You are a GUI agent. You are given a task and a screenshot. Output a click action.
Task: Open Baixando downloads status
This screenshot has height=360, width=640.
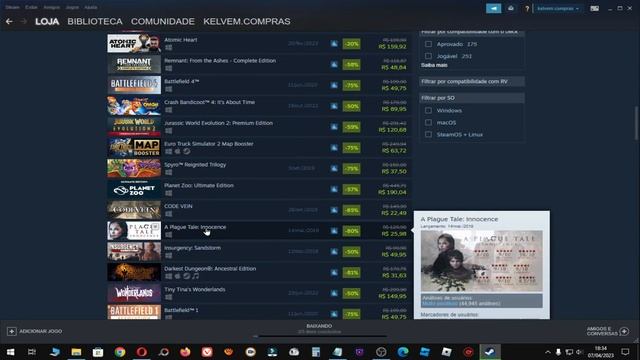(319, 326)
